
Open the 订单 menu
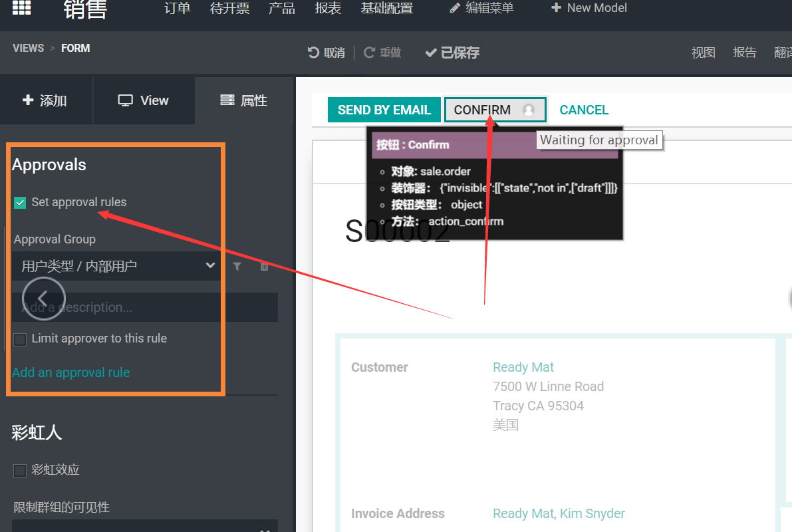[178, 8]
